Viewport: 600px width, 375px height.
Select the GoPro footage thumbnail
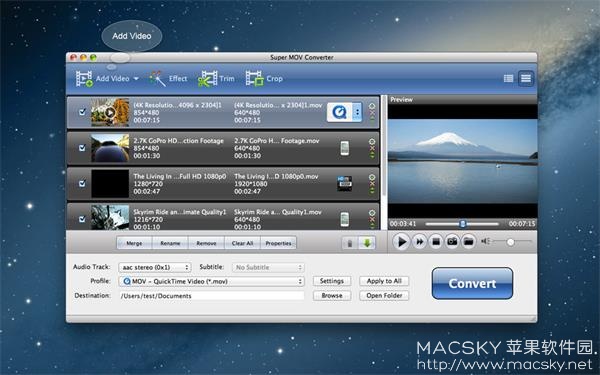[110, 148]
